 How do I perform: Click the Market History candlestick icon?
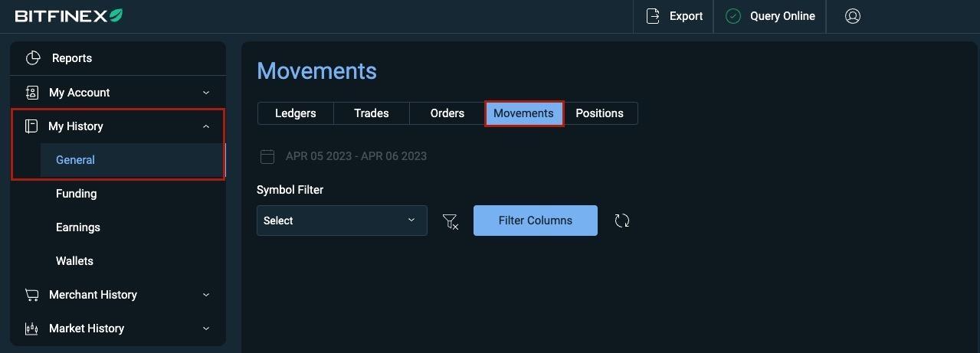[x=31, y=328]
